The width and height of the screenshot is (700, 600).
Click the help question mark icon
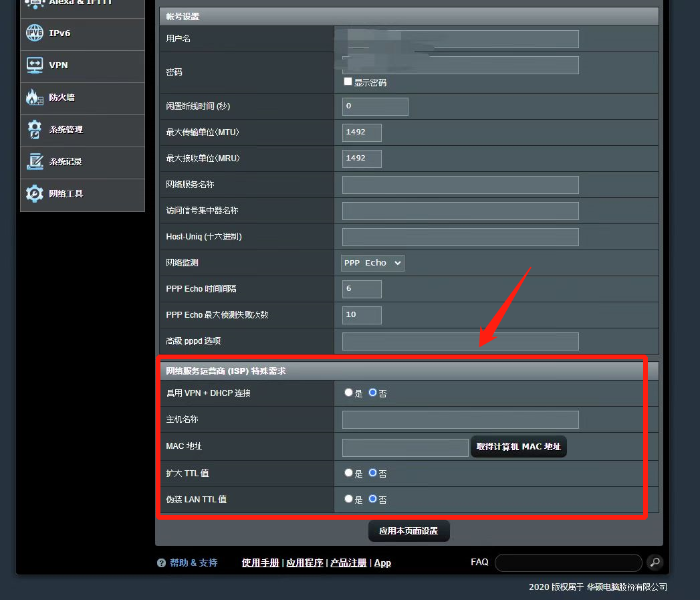click(161, 563)
